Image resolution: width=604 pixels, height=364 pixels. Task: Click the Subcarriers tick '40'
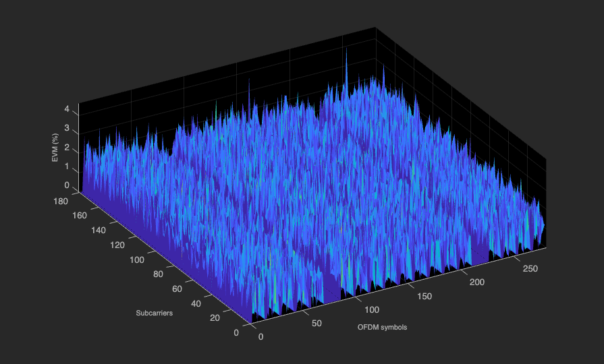[196, 304]
